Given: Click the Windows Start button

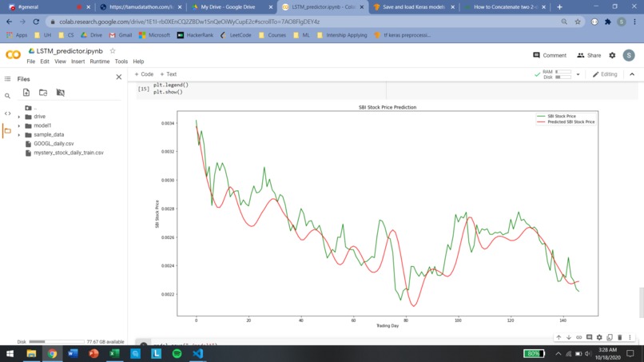Looking at the screenshot, I should pos(10,353).
